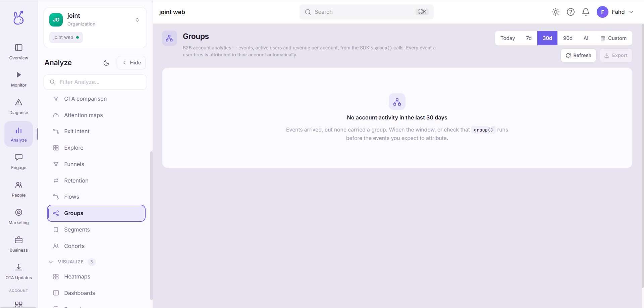Focus the Filter Analyze input
644x308 pixels.
pyautogui.click(x=95, y=82)
